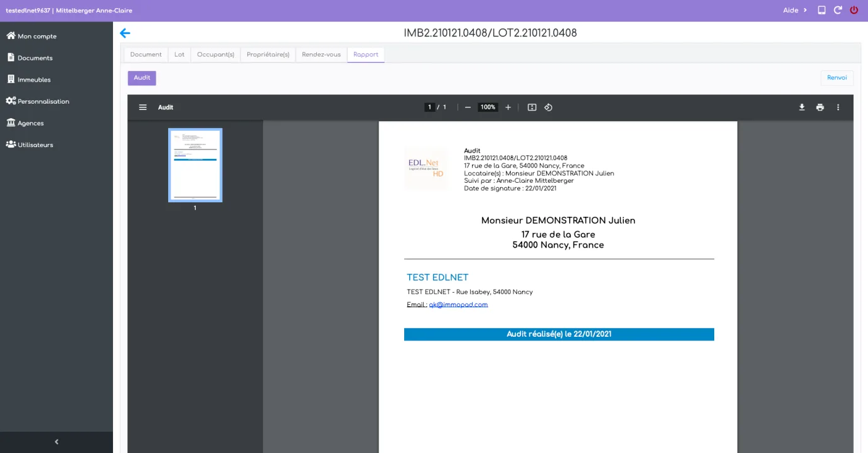Viewport: 868px width, 453px height.
Task: Switch to the Occupant(s) tab
Action: [x=215, y=55]
